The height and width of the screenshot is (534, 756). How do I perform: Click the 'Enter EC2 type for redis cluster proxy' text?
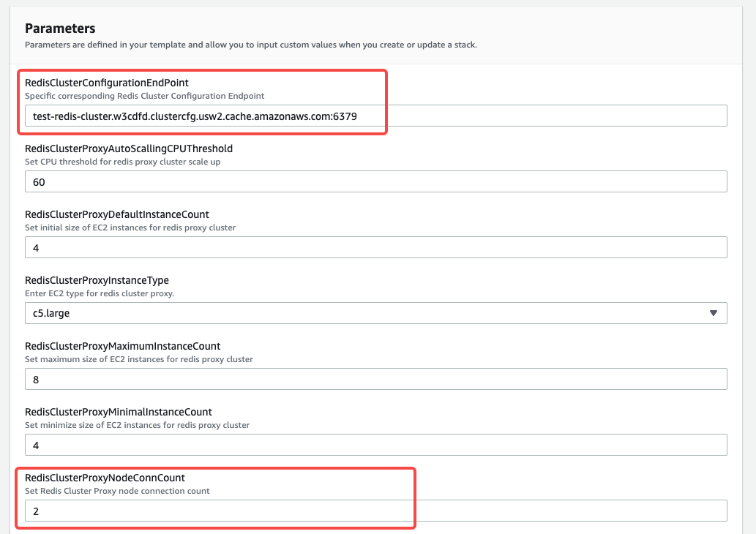point(100,293)
